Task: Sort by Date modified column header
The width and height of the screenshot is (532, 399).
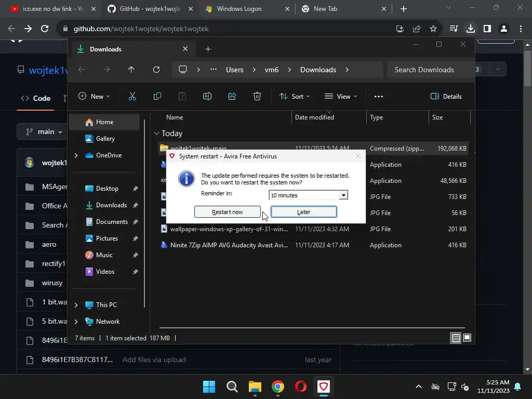Action: (328, 117)
